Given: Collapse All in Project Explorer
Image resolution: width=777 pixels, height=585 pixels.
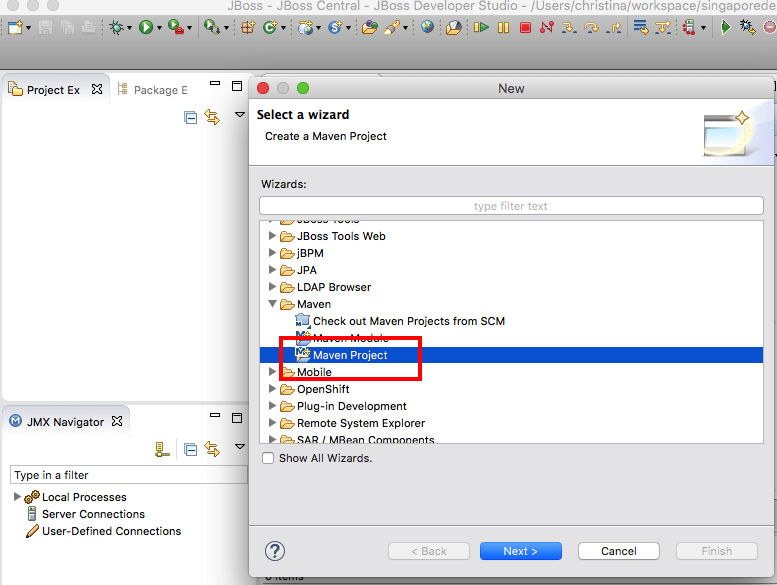Looking at the screenshot, I should click(x=190, y=117).
